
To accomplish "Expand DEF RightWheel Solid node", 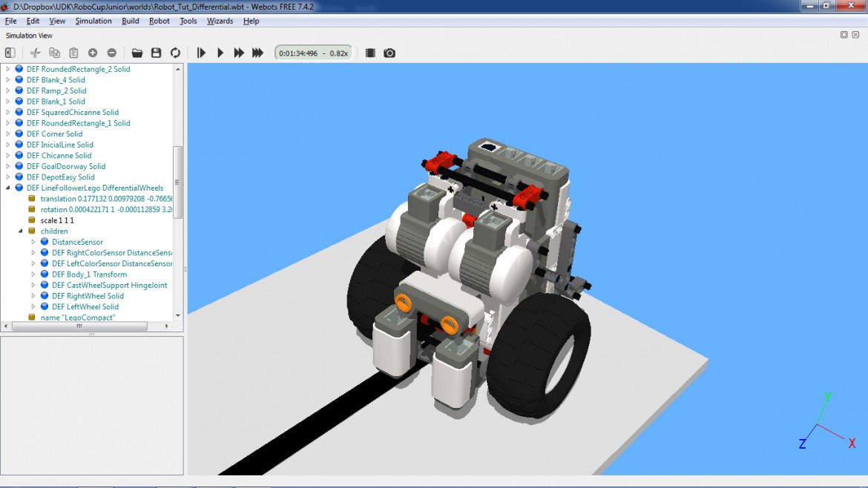I will [x=33, y=296].
